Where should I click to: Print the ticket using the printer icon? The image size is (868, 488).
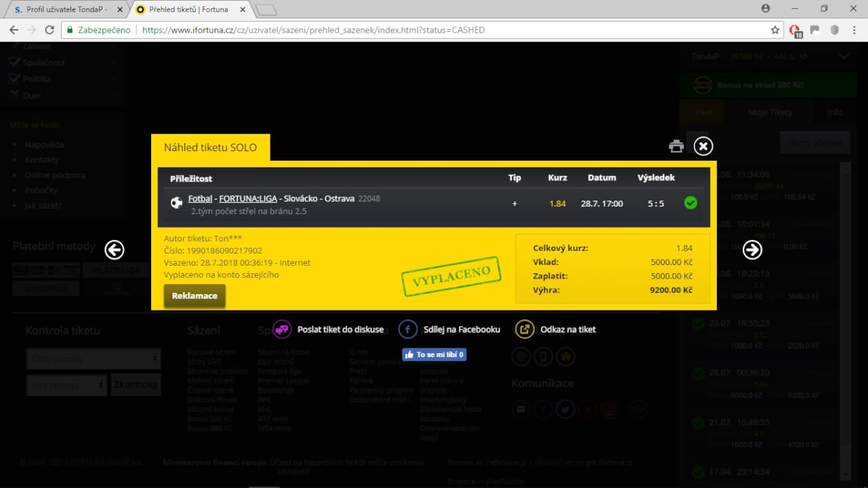[676, 146]
